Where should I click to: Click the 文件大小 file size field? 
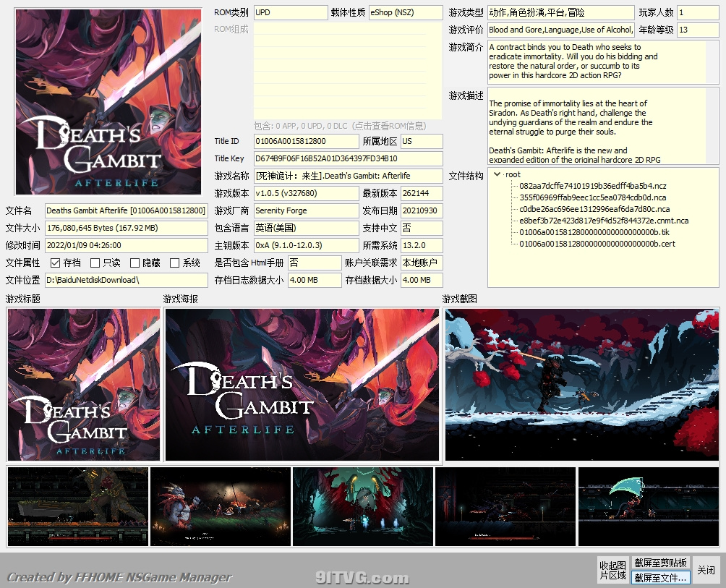click(126, 229)
